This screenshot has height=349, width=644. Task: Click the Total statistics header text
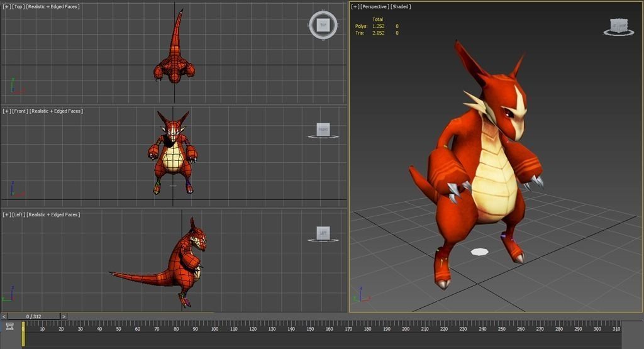[x=377, y=19]
